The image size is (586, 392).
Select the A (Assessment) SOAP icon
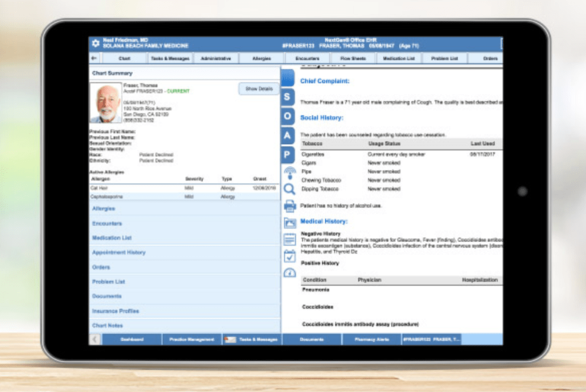(x=287, y=136)
